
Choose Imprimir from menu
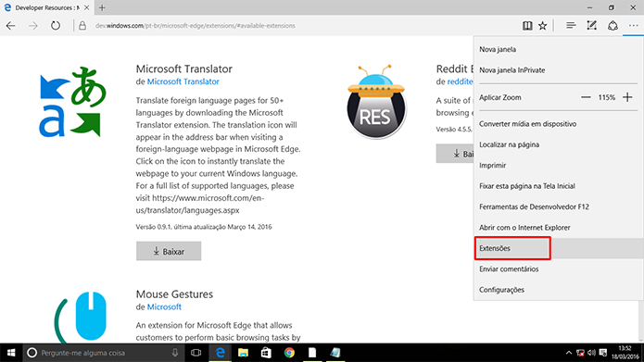click(559, 166)
